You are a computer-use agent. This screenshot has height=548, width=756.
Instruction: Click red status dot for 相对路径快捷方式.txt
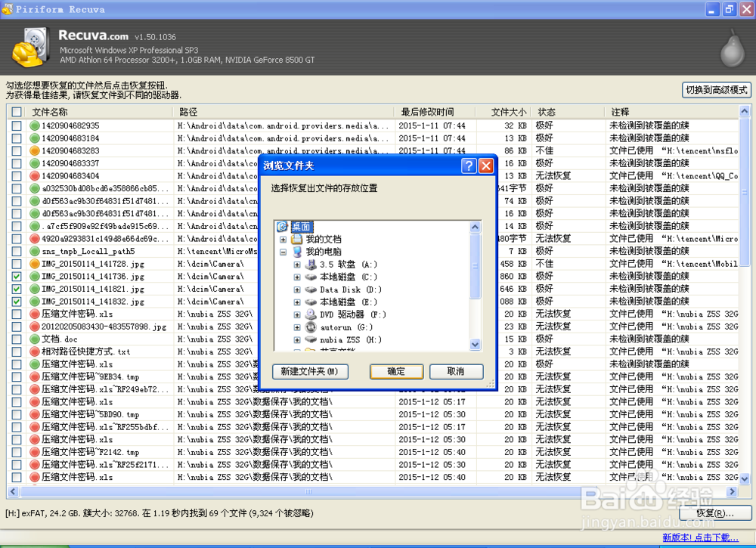35,351
